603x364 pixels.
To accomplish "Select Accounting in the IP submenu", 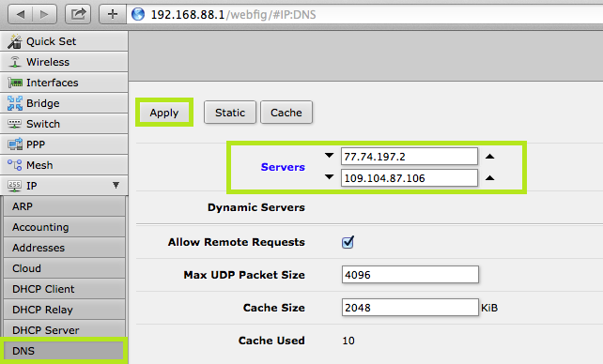I will pos(64,227).
